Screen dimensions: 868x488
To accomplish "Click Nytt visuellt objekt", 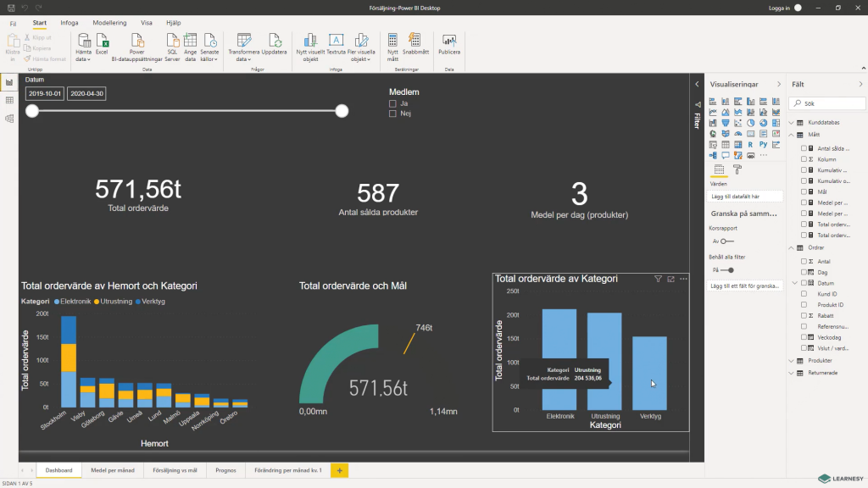I will (310, 47).
